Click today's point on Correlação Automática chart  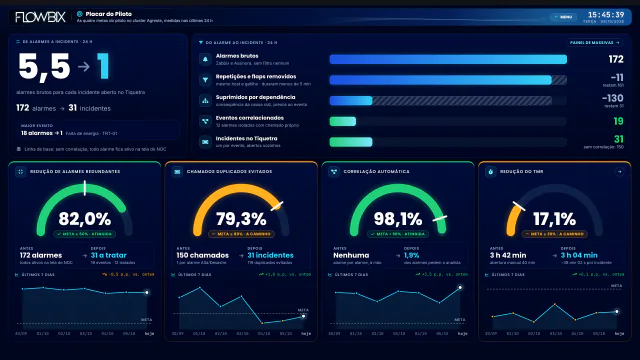(x=460, y=288)
